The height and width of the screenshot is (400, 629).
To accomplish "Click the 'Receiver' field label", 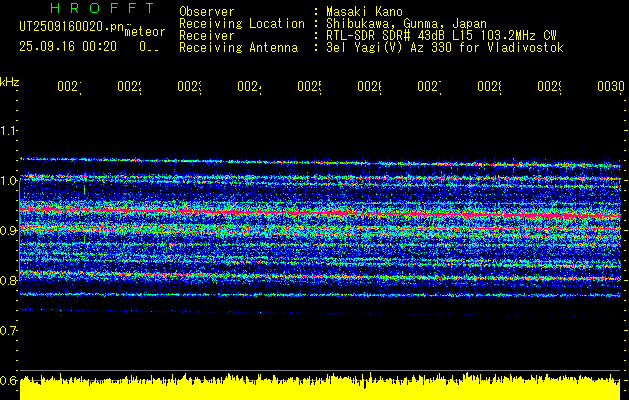I will coord(207,36).
